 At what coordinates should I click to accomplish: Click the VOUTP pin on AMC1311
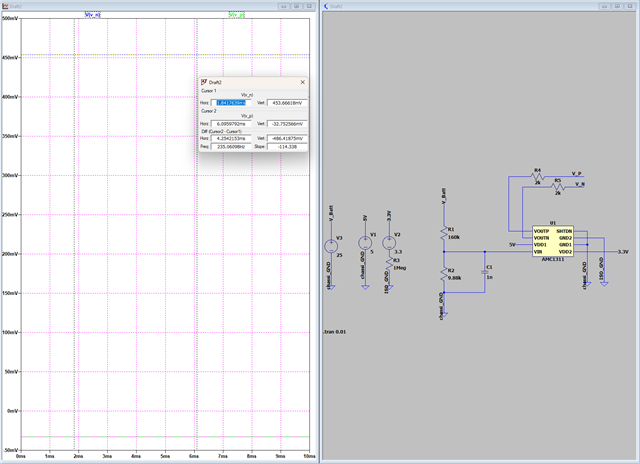coord(541,231)
